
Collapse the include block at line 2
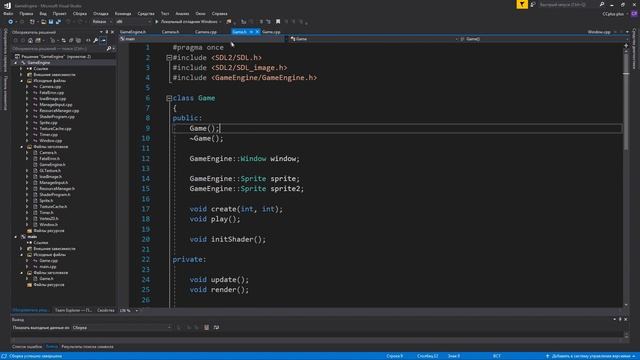169,58
